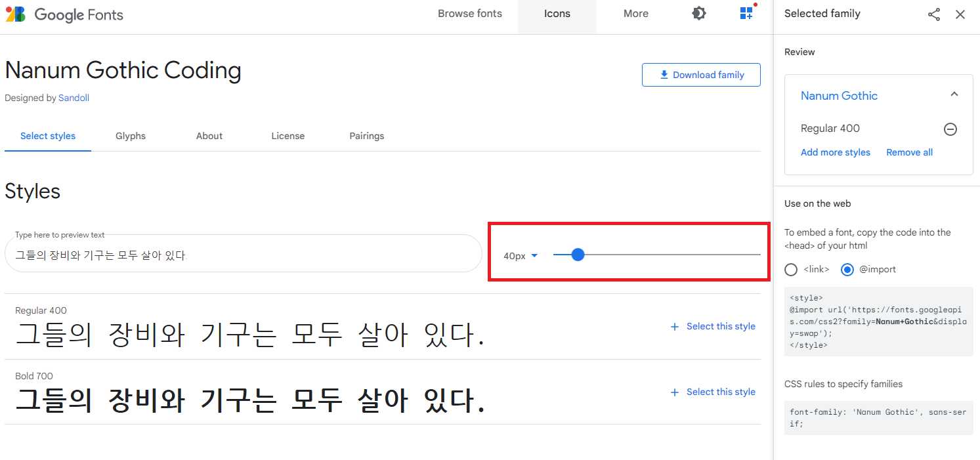Click the @import style code block
The height and width of the screenshot is (460, 980).
click(x=879, y=322)
